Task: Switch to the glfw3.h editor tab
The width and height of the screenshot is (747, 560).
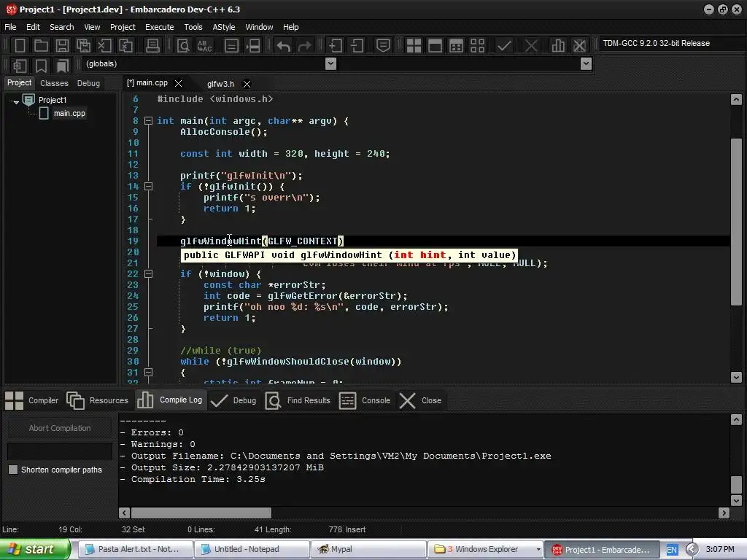Action: click(220, 84)
